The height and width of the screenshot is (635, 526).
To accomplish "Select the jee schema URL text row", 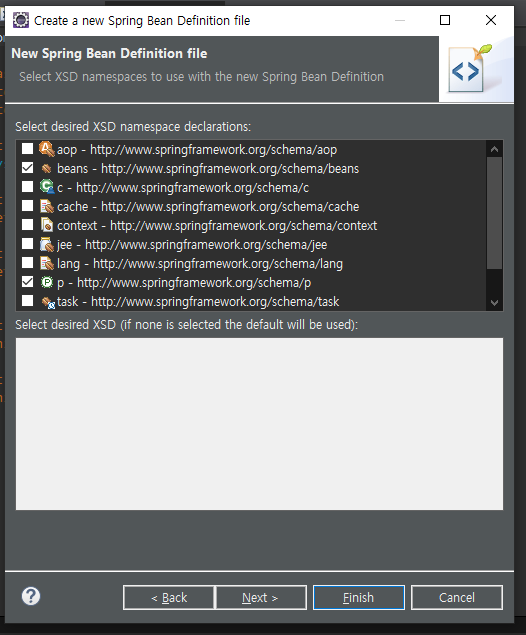I will pyautogui.click(x=192, y=245).
